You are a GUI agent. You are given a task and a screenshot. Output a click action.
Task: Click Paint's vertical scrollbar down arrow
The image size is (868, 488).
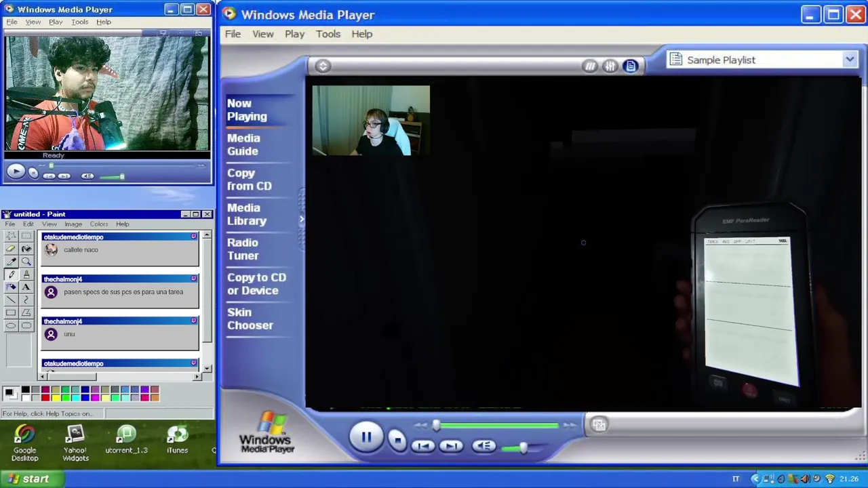tap(208, 368)
